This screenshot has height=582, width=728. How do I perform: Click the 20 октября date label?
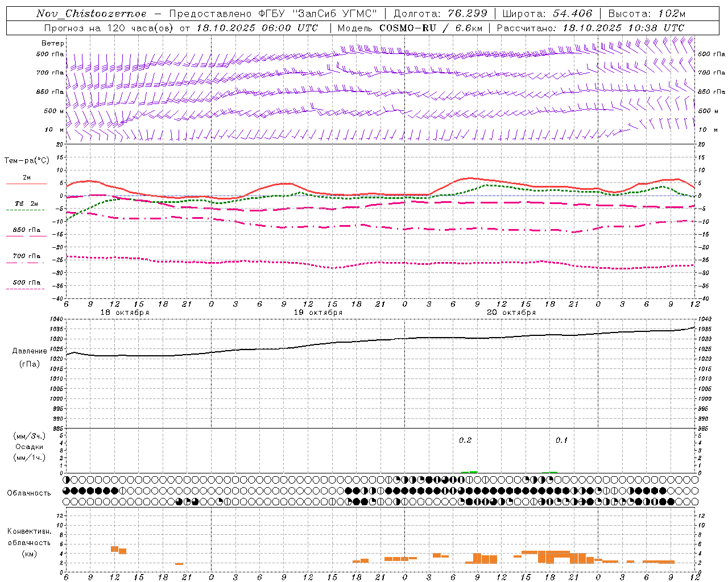tap(511, 313)
